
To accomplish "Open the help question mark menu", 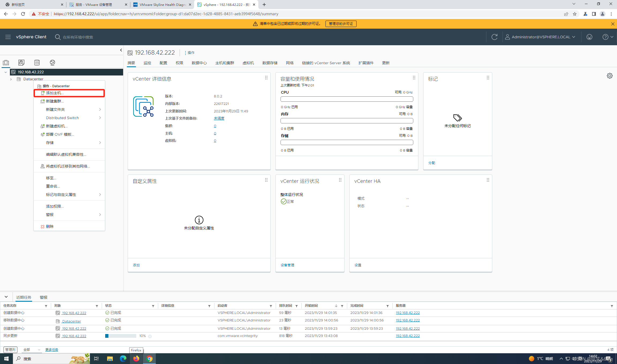I will click(608, 37).
